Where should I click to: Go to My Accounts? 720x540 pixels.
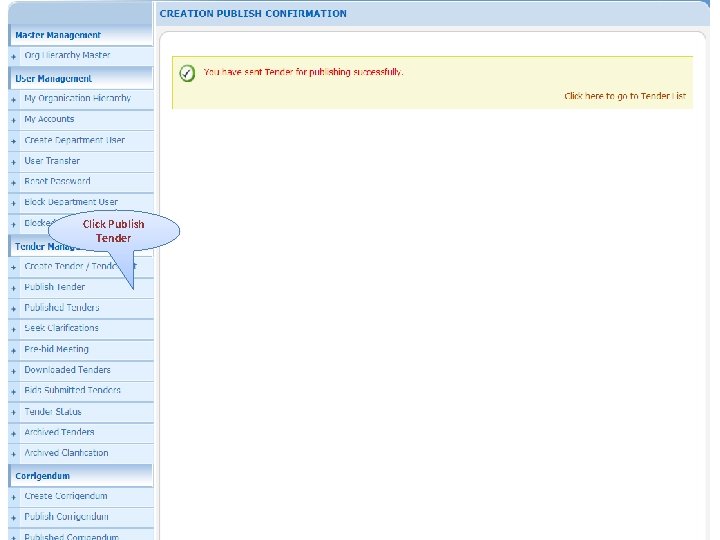(x=49, y=119)
